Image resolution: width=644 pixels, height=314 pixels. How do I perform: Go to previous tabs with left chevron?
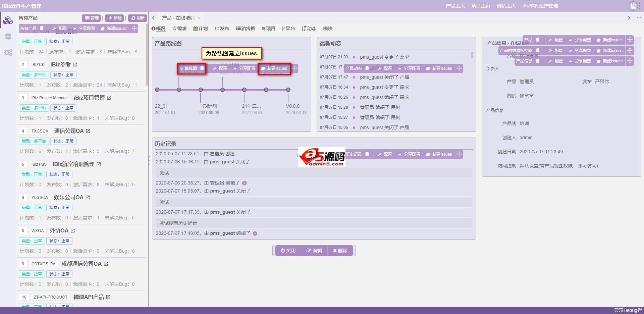click(x=153, y=18)
